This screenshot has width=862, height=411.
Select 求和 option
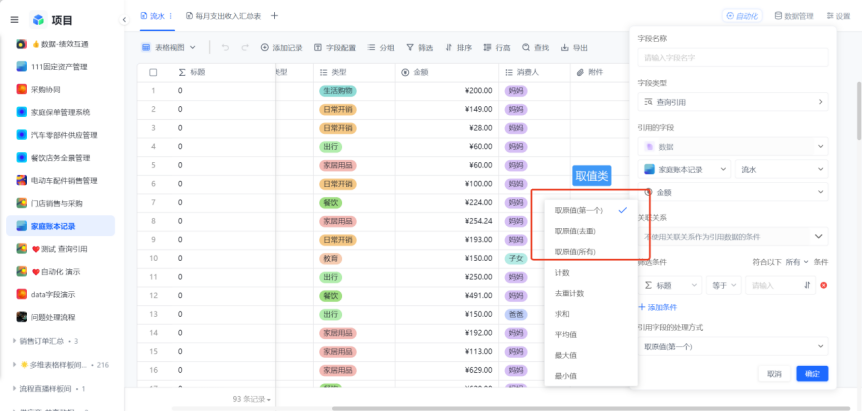click(x=591, y=314)
